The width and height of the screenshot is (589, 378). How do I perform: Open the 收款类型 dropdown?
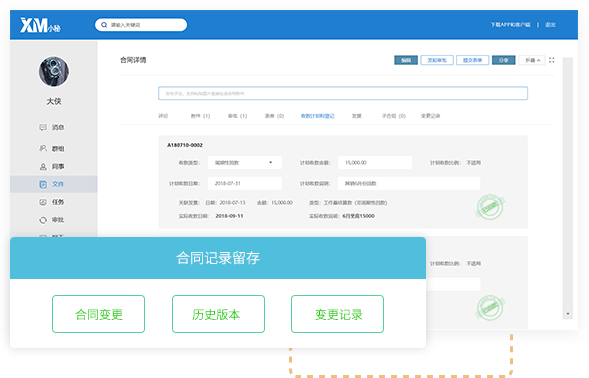(245, 163)
